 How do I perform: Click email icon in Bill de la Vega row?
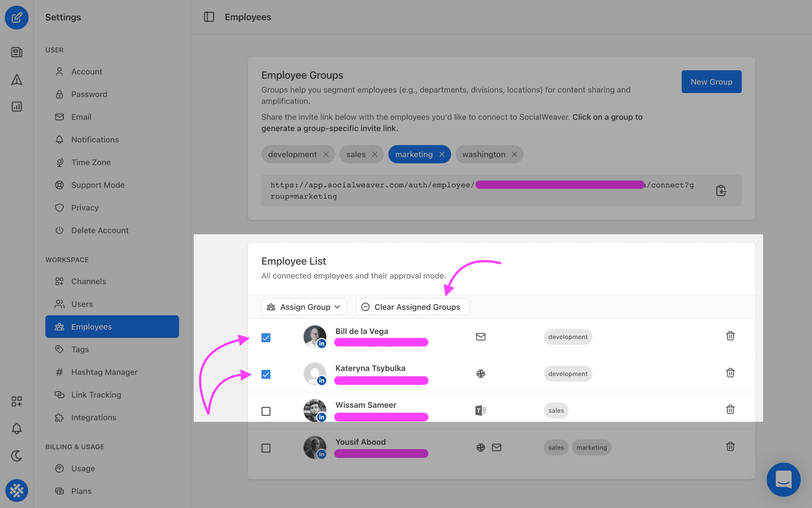tap(481, 337)
